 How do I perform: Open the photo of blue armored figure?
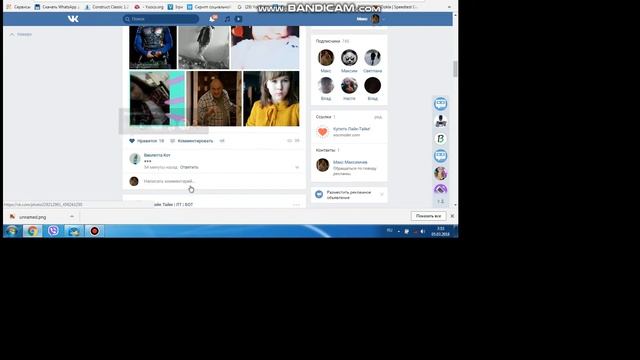click(x=153, y=47)
